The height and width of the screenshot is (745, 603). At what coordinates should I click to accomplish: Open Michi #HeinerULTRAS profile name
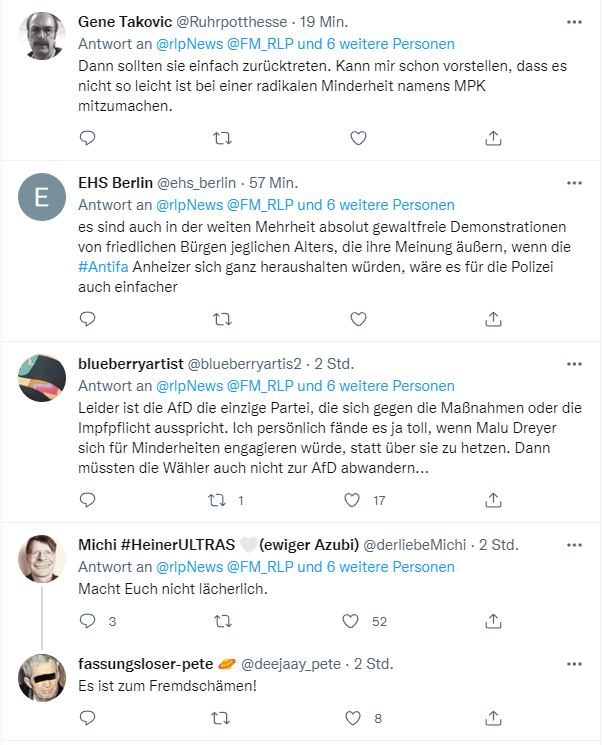click(155, 545)
